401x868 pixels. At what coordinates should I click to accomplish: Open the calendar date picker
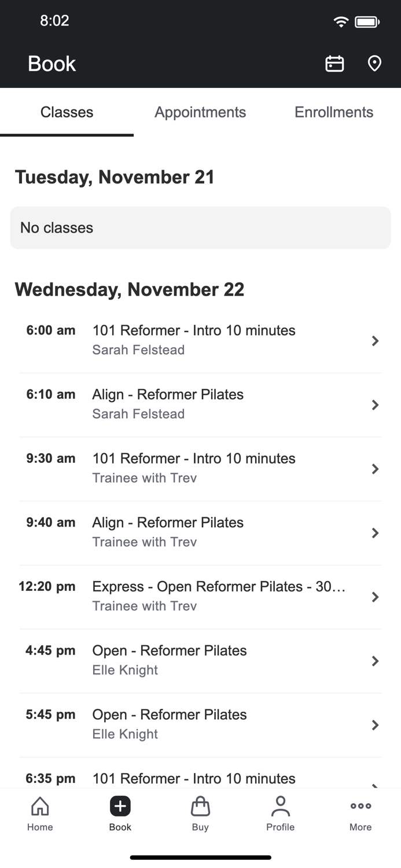[334, 64]
